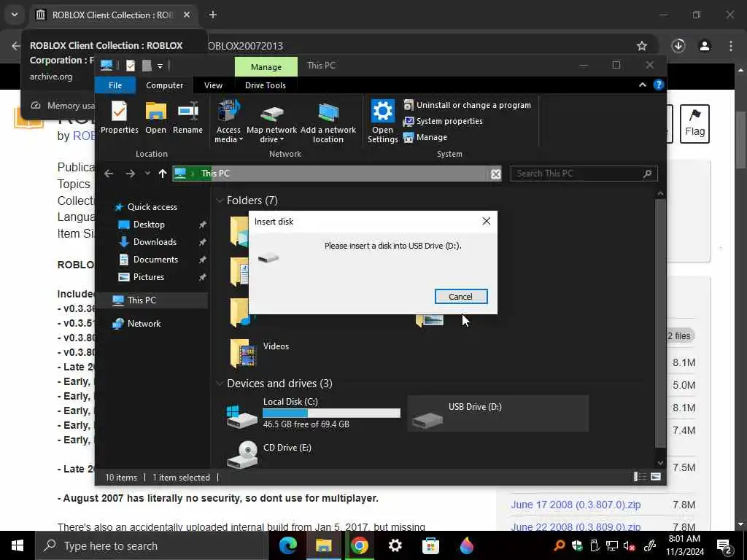747x560 pixels.
Task: Open Chrome downloads icon
Action: 678,46
